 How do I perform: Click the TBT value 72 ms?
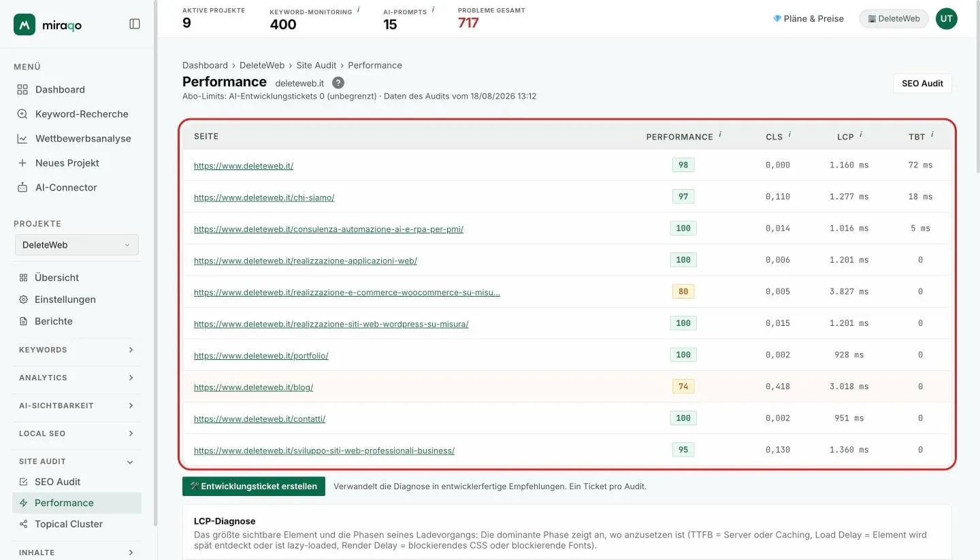920,165
